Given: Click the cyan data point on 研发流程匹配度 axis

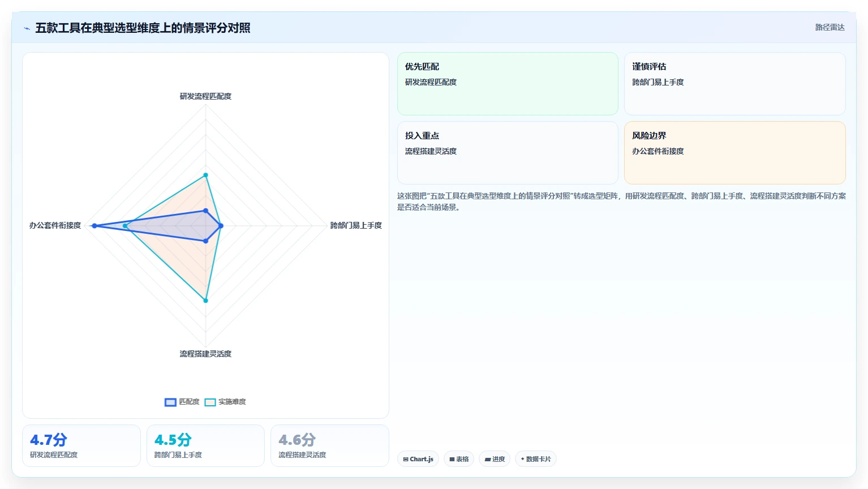Looking at the screenshot, I should point(205,175).
